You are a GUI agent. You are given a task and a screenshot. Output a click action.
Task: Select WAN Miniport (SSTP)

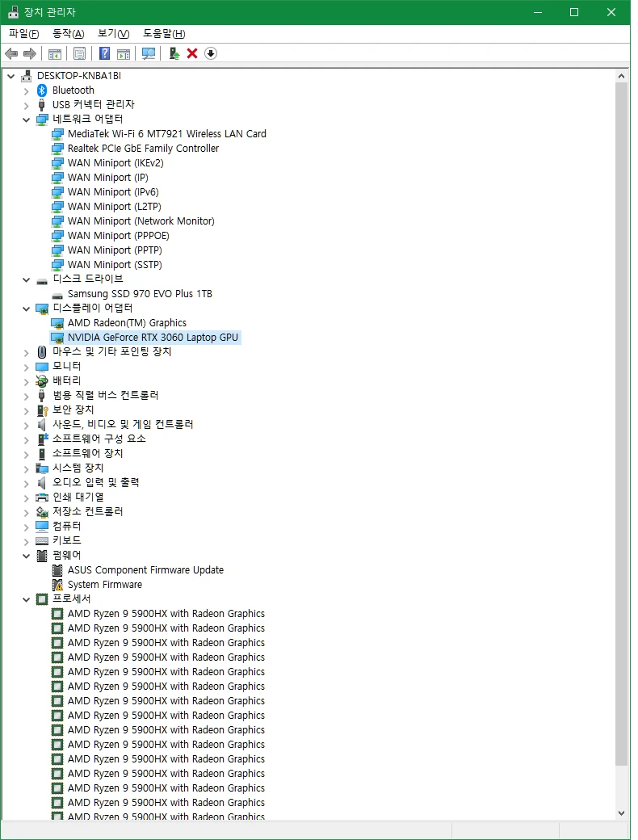coord(115,265)
